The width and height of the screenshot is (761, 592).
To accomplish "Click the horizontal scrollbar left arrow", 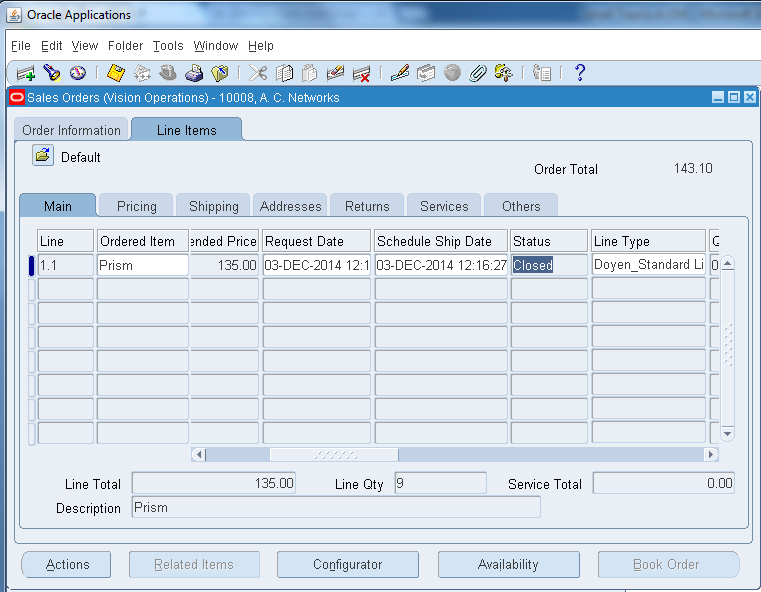I will pyautogui.click(x=198, y=455).
